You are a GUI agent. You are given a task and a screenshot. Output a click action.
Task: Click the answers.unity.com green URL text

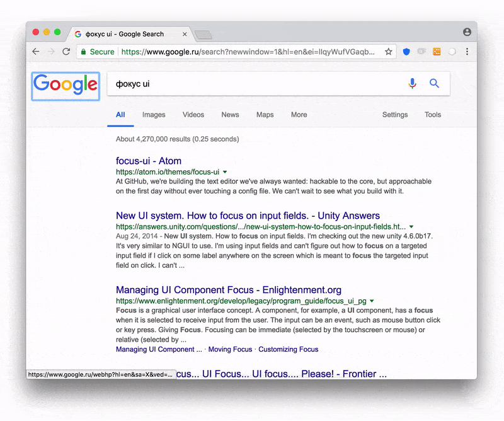click(x=261, y=227)
